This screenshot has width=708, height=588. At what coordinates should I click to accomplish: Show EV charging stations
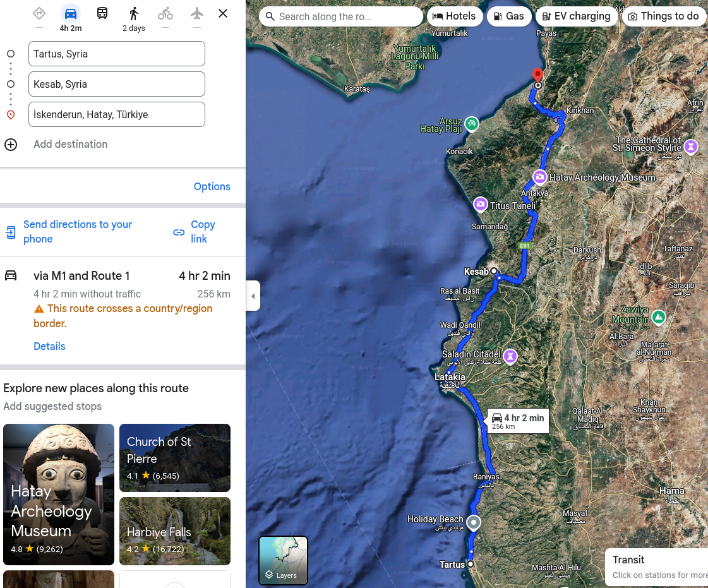(576, 16)
